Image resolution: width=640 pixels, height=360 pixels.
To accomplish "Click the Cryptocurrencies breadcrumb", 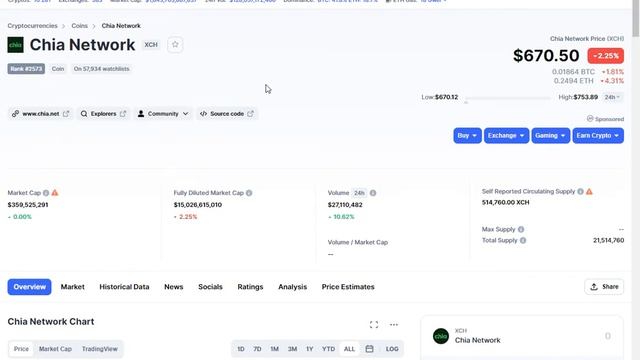I will click(x=32, y=26).
